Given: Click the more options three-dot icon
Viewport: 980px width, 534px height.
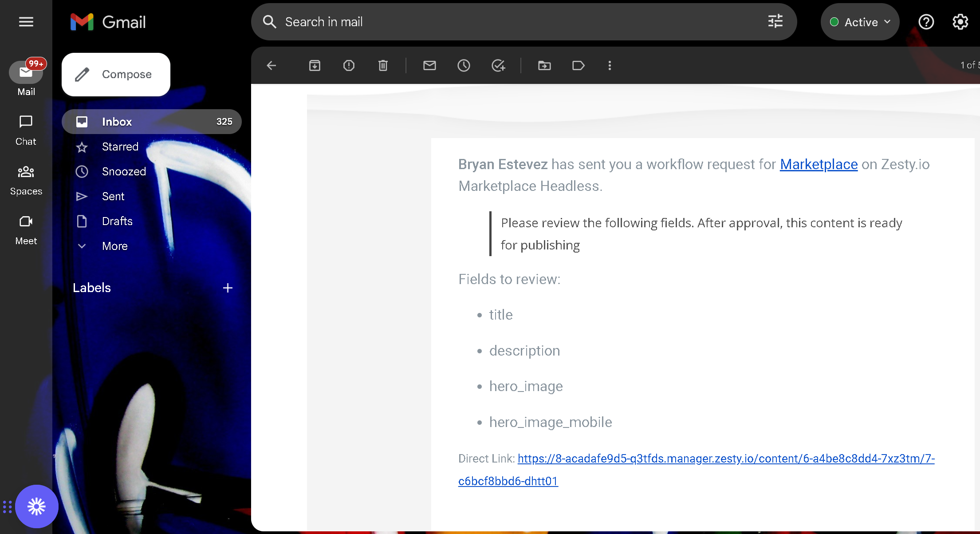Looking at the screenshot, I should [x=609, y=65].
